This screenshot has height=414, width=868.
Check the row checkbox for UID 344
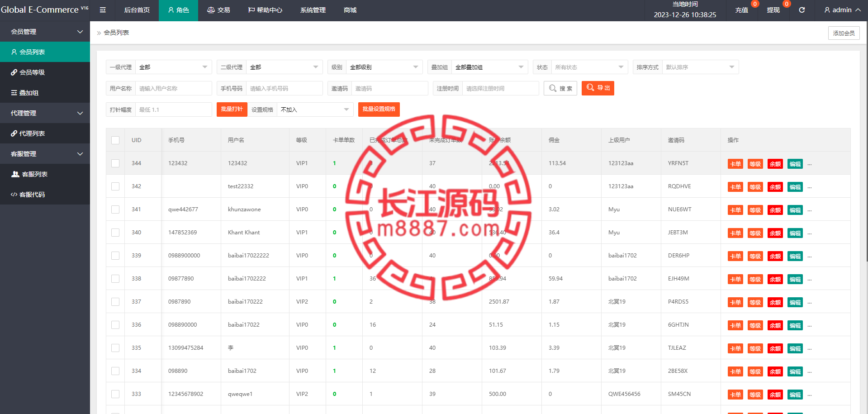(115, 163)
